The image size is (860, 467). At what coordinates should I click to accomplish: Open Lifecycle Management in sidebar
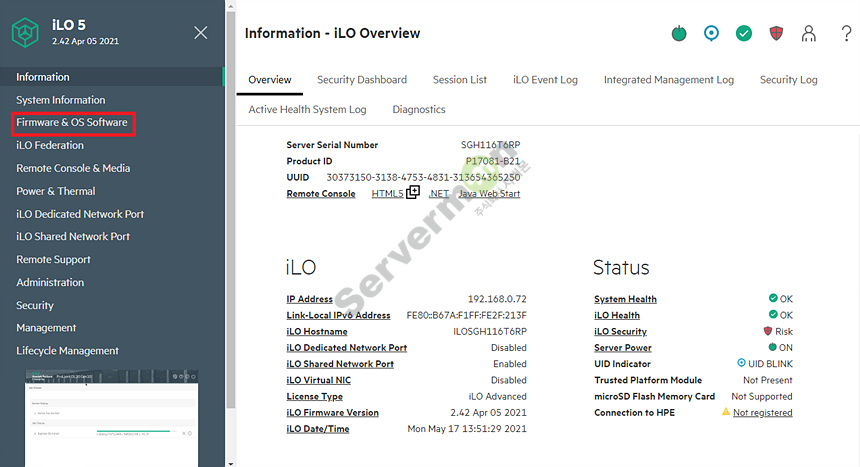point(67,351)
